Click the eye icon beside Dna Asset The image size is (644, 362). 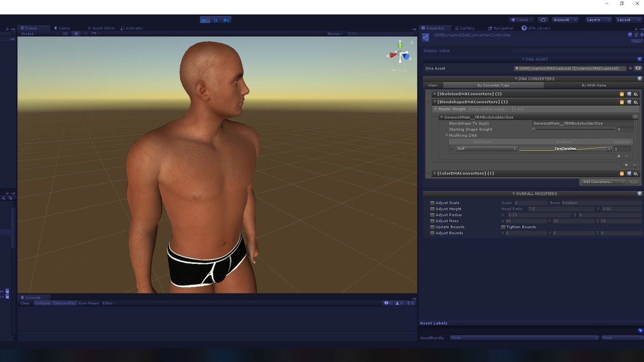(x=638, y=68)
